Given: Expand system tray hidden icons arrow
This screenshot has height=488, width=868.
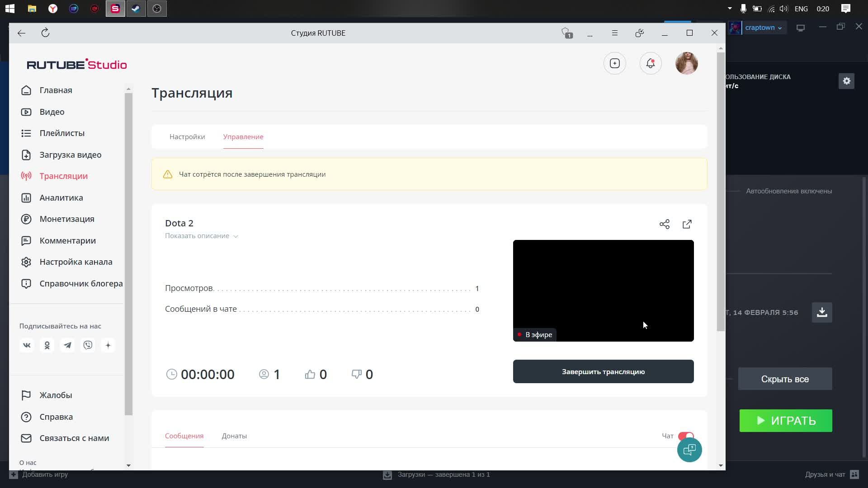Looking at the screenshot, I should tap(730, 9).
